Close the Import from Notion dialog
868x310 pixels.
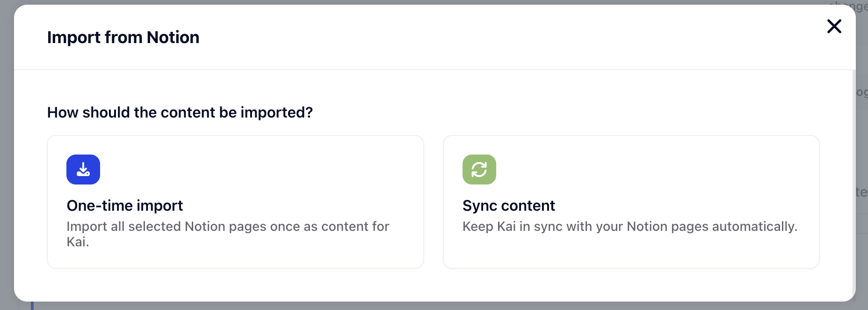(834, 26)
